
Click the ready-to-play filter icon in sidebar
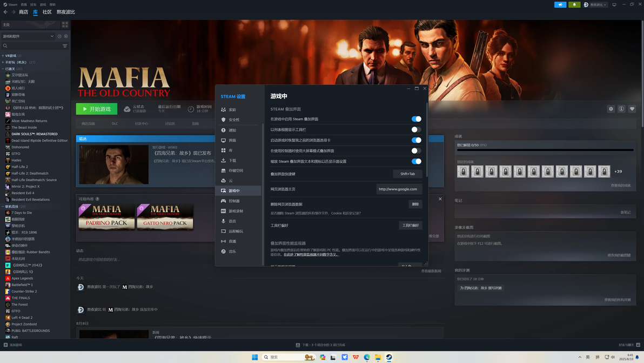(x=66, y=36)
